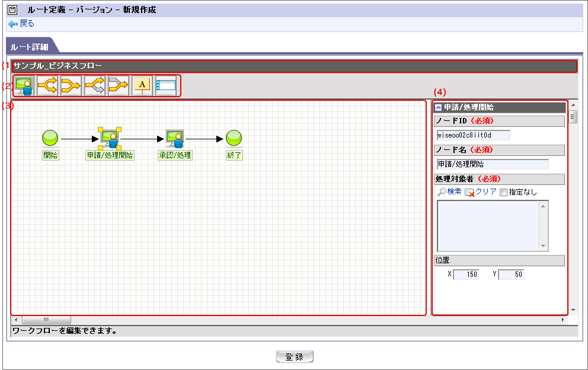The width and height of the screenshot is (588, 370).
Task: Click the horizontal scrollbar right arrow
Action: point(563,320)
